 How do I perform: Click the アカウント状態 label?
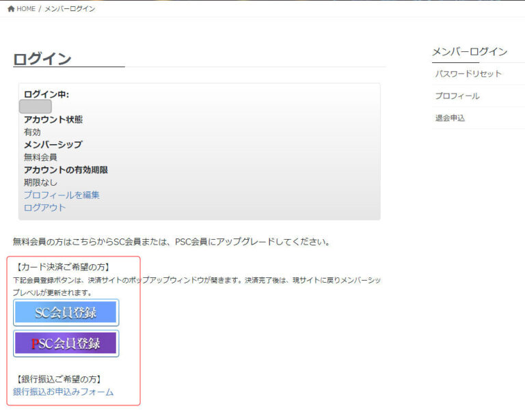[x=53, y=120]
